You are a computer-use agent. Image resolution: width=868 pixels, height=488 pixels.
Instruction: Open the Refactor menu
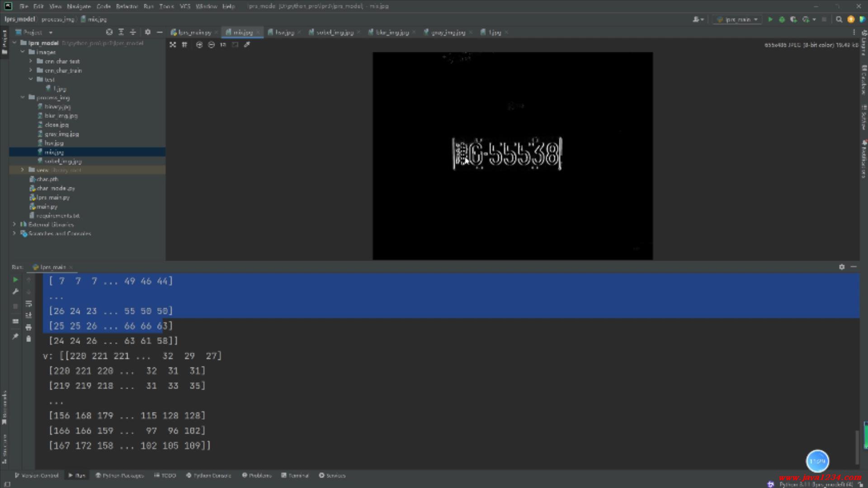click(x=127, y=6)
